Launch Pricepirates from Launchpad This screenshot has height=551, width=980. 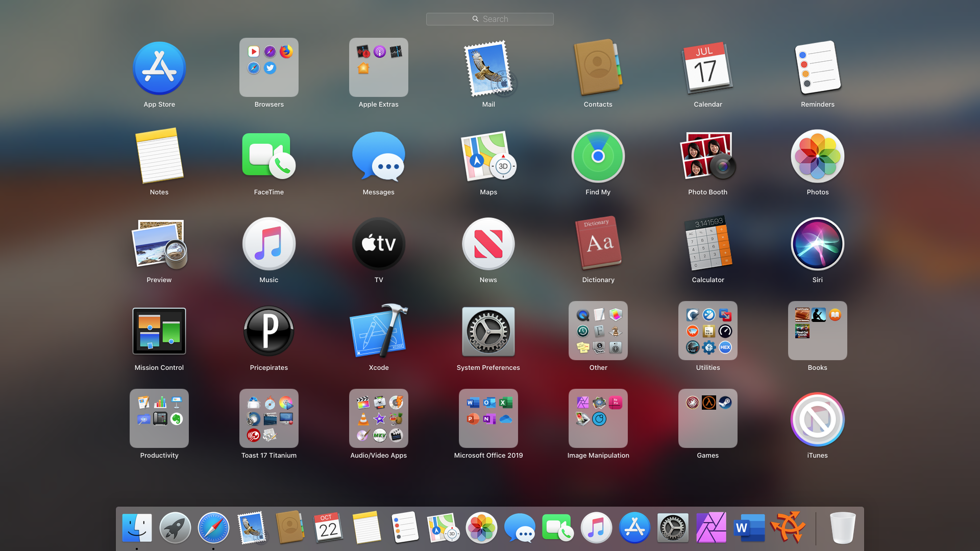click(268, 332)
